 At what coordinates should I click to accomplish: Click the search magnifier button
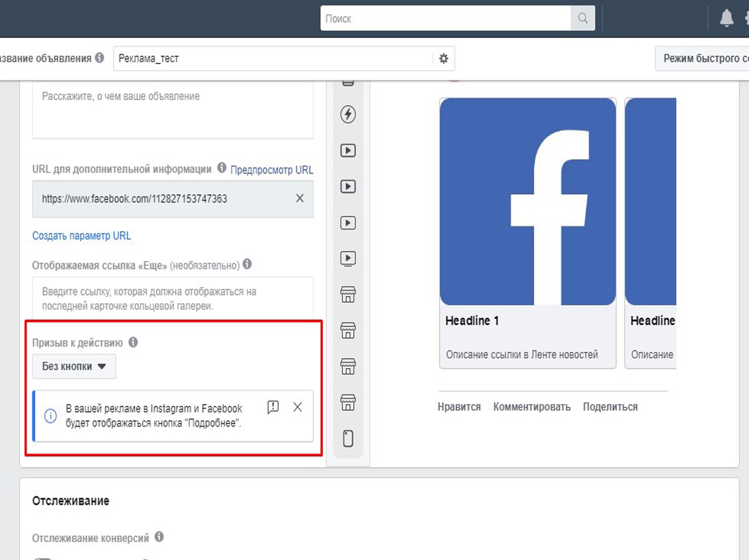[582, 18]
